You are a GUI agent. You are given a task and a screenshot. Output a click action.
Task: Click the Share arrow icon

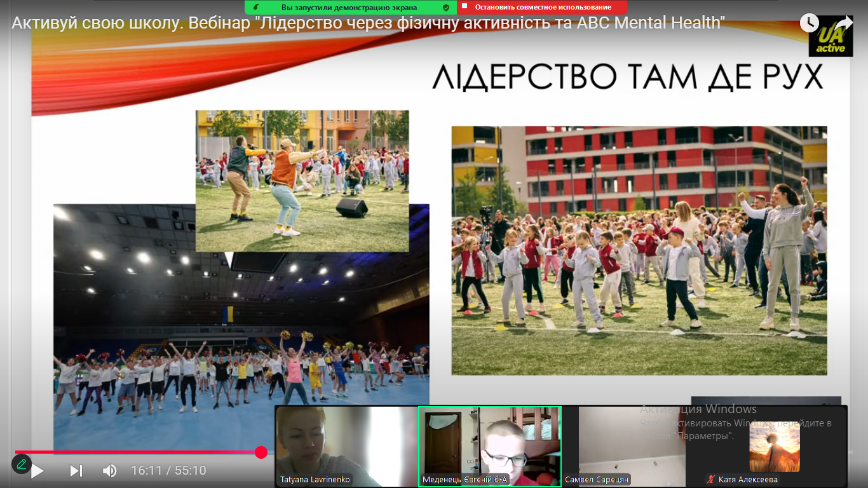point(843,23)
